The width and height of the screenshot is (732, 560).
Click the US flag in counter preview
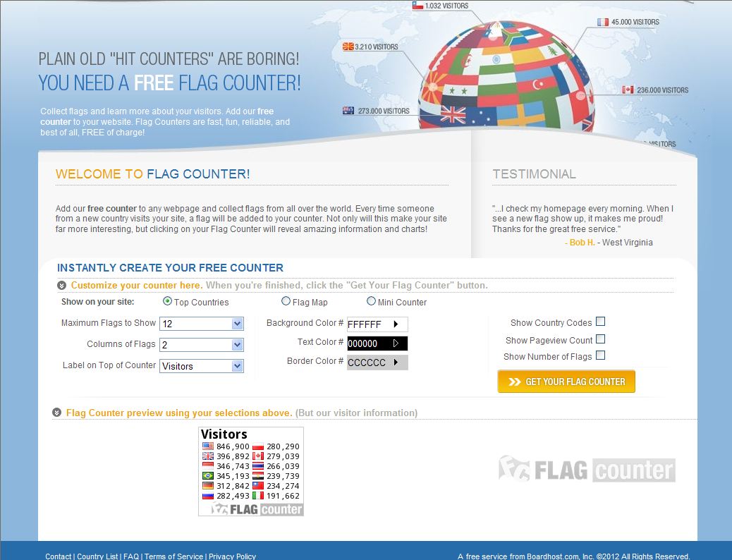(208, 446)
